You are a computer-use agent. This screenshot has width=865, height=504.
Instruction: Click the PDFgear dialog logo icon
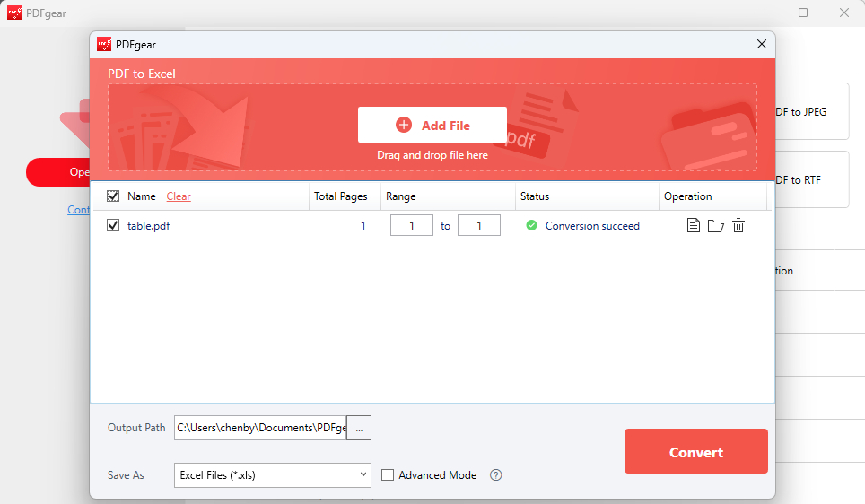pyautogui.click(x=104, y=44)
